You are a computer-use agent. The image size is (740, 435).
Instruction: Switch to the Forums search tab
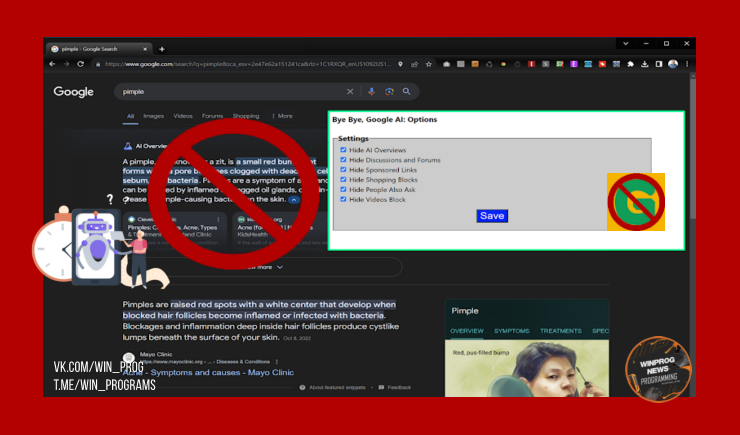point(212,116)
